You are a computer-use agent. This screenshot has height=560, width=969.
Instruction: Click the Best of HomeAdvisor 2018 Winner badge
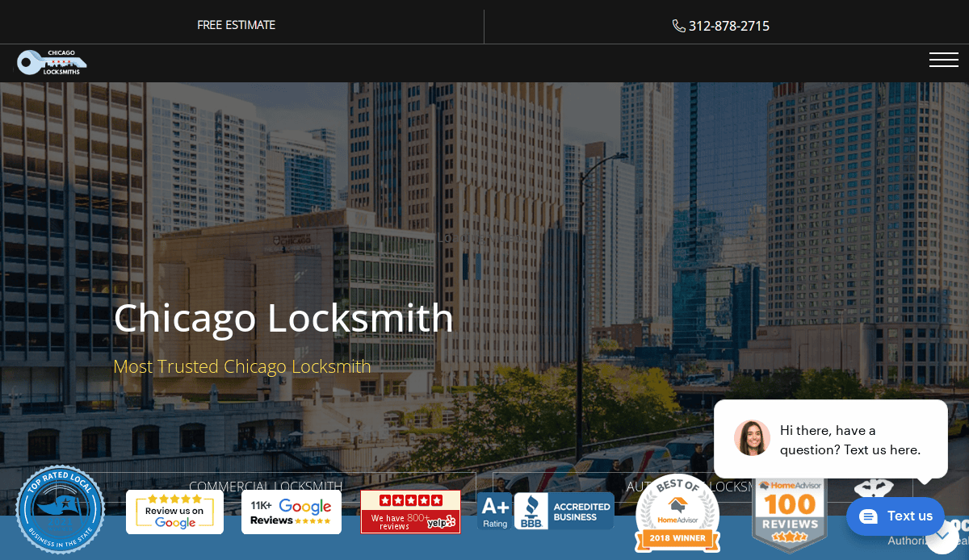coord(677,513)
